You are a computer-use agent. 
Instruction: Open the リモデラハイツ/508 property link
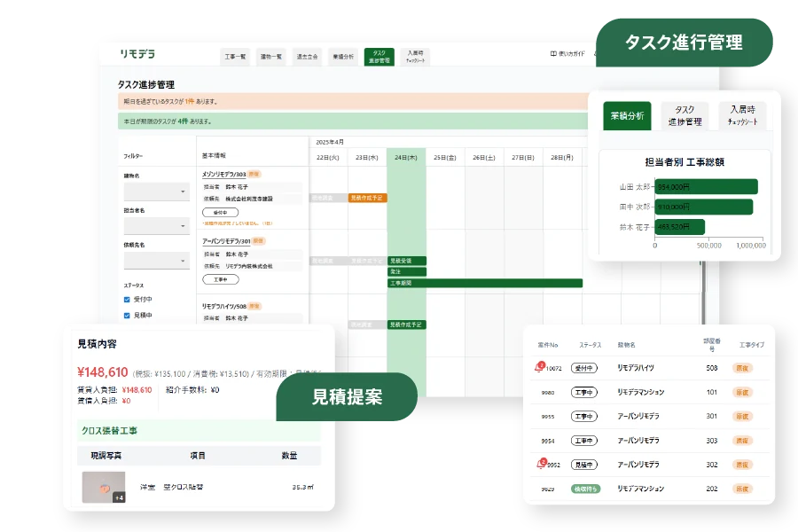(x=224, y=306)
